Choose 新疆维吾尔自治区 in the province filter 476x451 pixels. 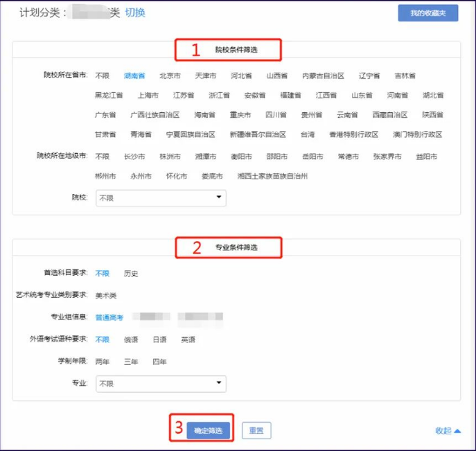[x=258, y=134]
